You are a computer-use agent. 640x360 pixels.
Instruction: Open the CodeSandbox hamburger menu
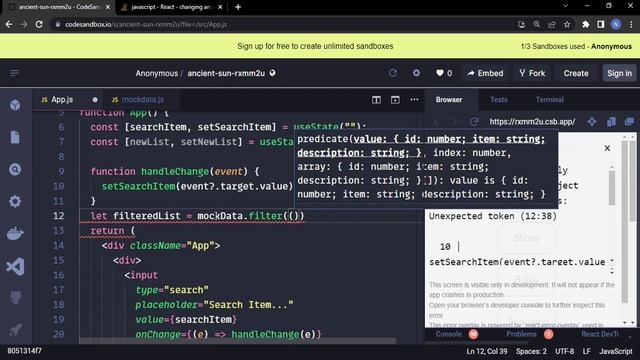15,73
